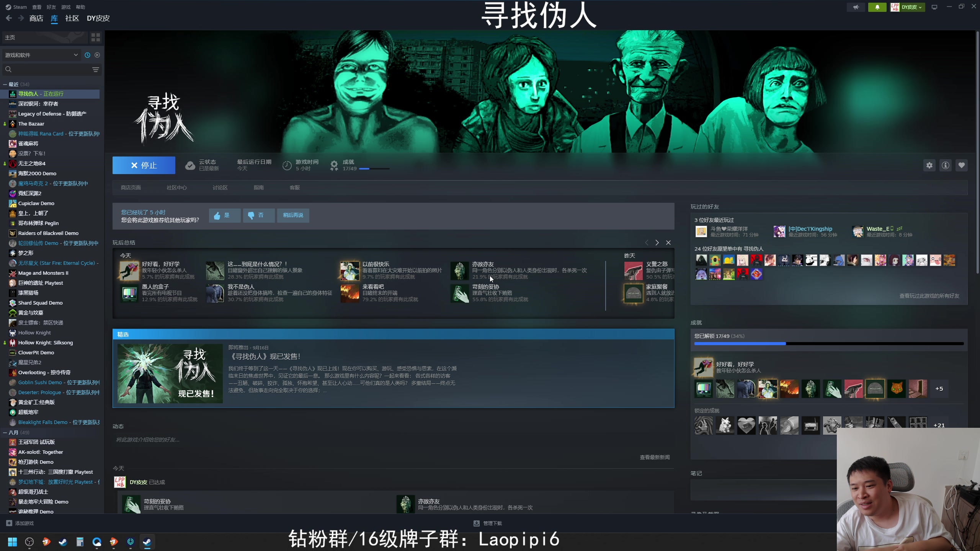Open the DY皮皮 account dropdown
The width and height of the screenshot is (980, 551).
point(908,7)
